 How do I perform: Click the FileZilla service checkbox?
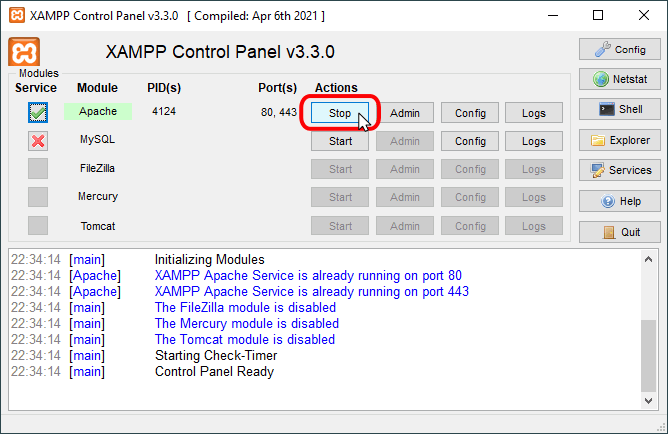click(38, 169)
